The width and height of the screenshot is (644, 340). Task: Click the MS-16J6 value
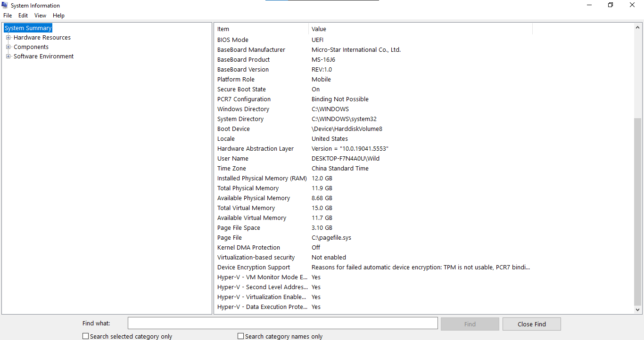click(323, 60)
